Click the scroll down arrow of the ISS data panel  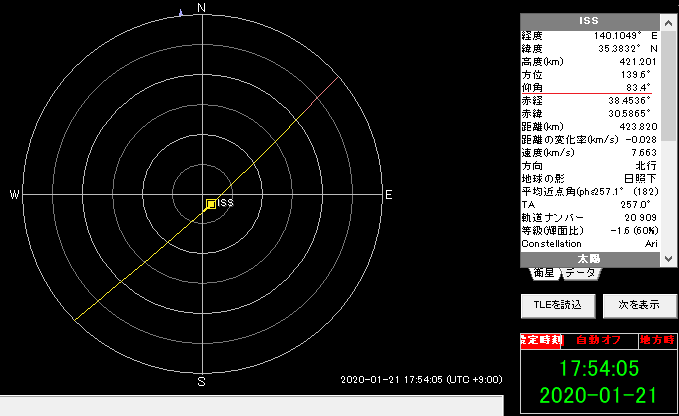coord(668,258)
